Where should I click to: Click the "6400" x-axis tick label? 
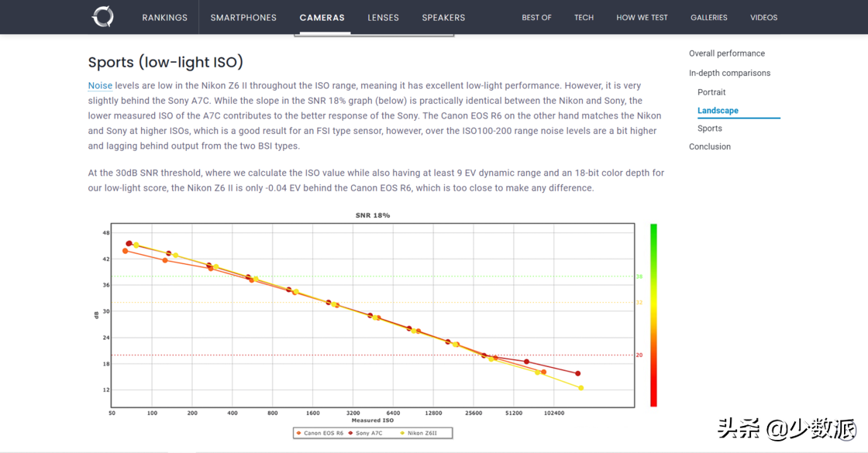point(393,414)
